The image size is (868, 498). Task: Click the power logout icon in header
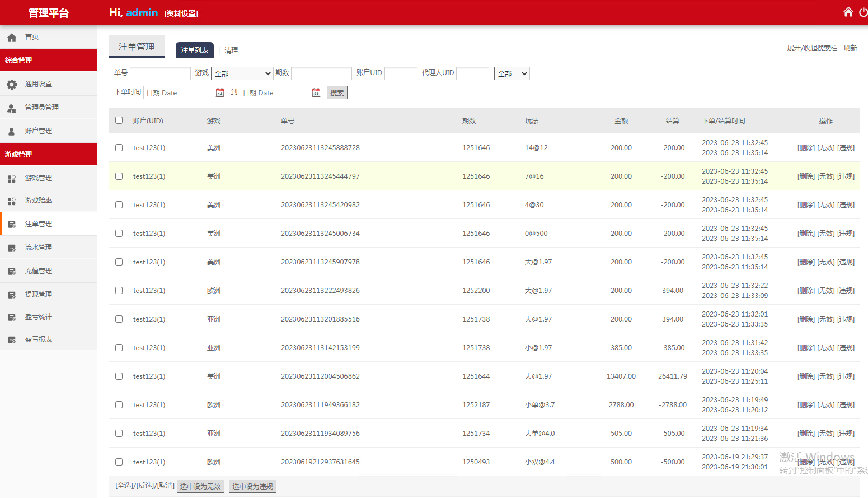click(x=863, y=12)
